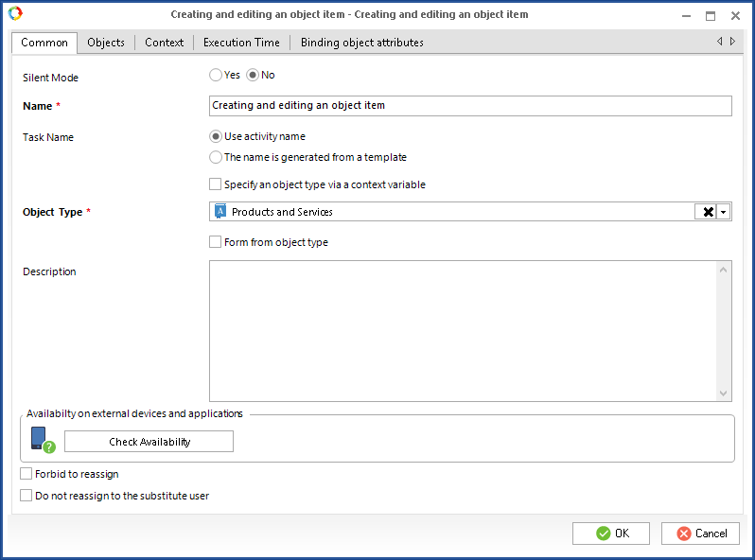
Task: Select 'name is generated from a template'
Action: tap(216, 157)
